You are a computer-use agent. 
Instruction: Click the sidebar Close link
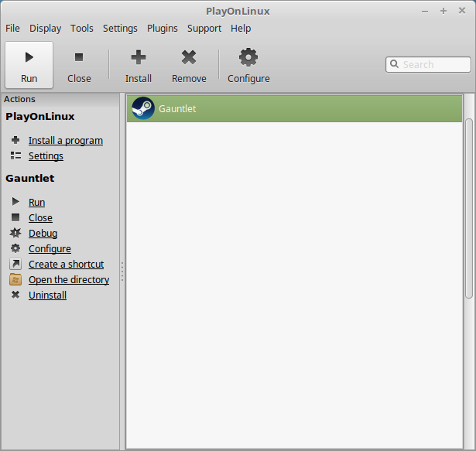coord(40,217)
